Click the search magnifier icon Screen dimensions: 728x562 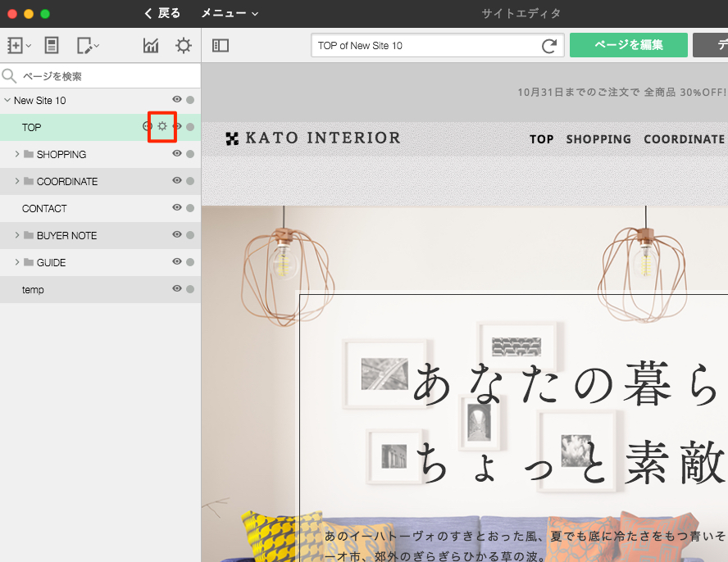pyautogui.click(x=9, y=75)
